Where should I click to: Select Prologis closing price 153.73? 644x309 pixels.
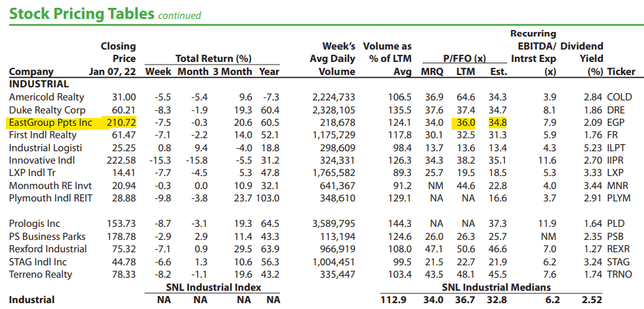point(121,224)
